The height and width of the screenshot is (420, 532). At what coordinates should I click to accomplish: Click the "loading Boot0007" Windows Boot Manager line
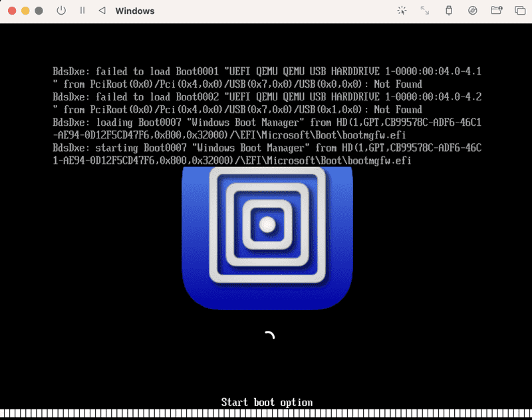click(x=267, y=128)
